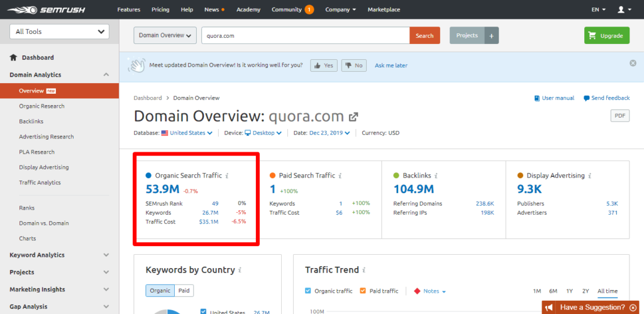The height and width of the screenshot is (314, 644).
Task: Click the Send feedback link
Action: pyautogui.click(x=607, y=98)
